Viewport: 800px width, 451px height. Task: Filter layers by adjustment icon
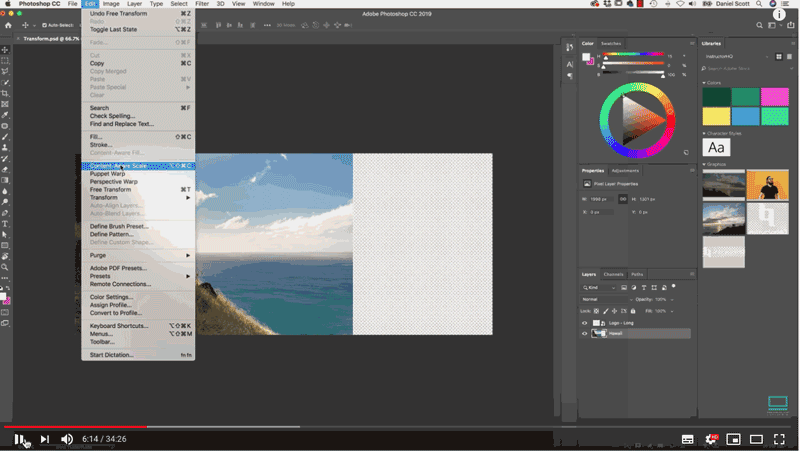point(634,288)
